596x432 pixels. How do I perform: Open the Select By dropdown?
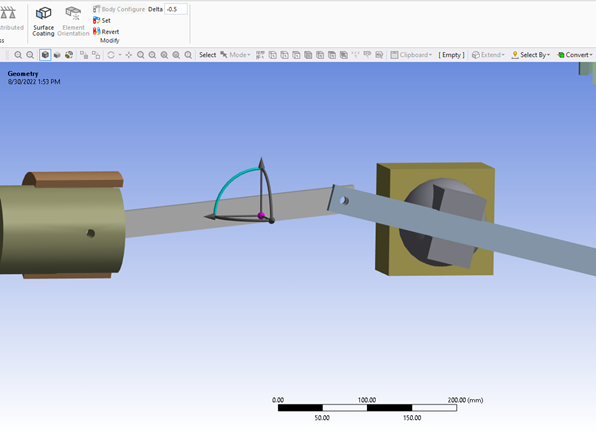531,55
